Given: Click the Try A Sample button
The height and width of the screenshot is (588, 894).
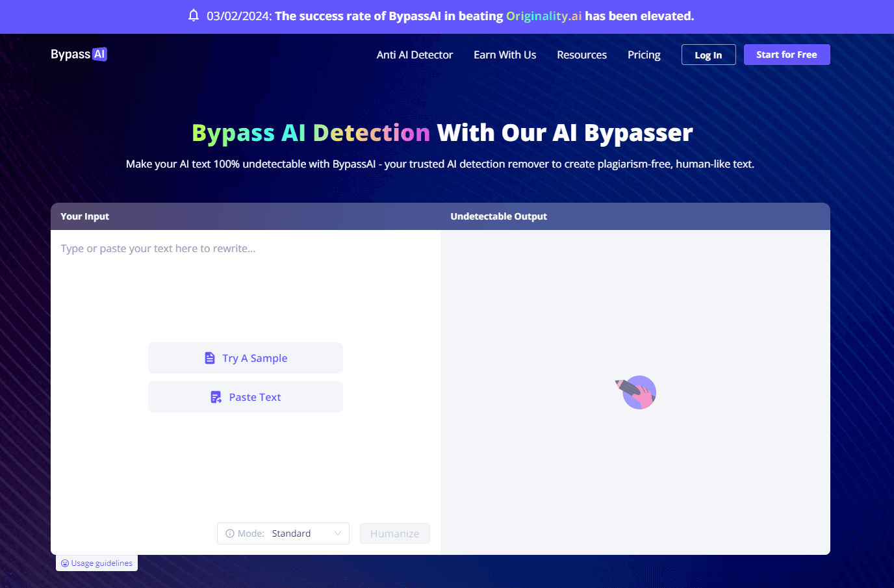Looking at the screenshot, I should pyautogui.click(x=246, y=358).
